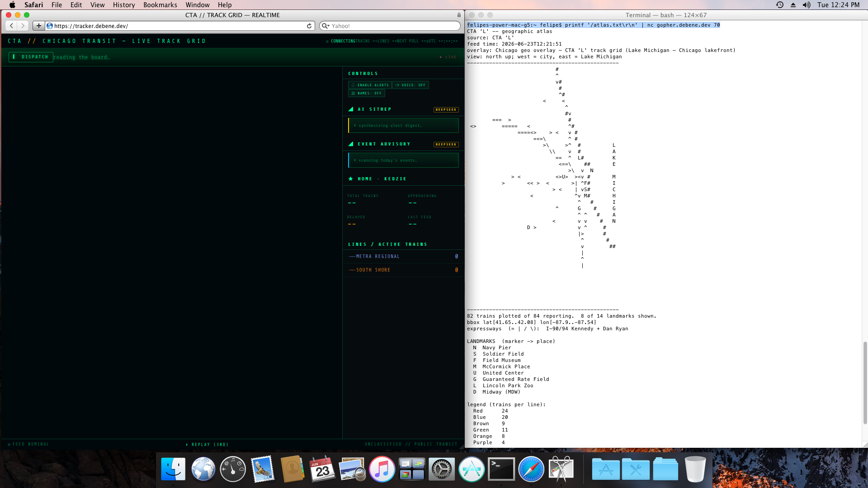Select the Metra Regional line row

coord(403,256)
